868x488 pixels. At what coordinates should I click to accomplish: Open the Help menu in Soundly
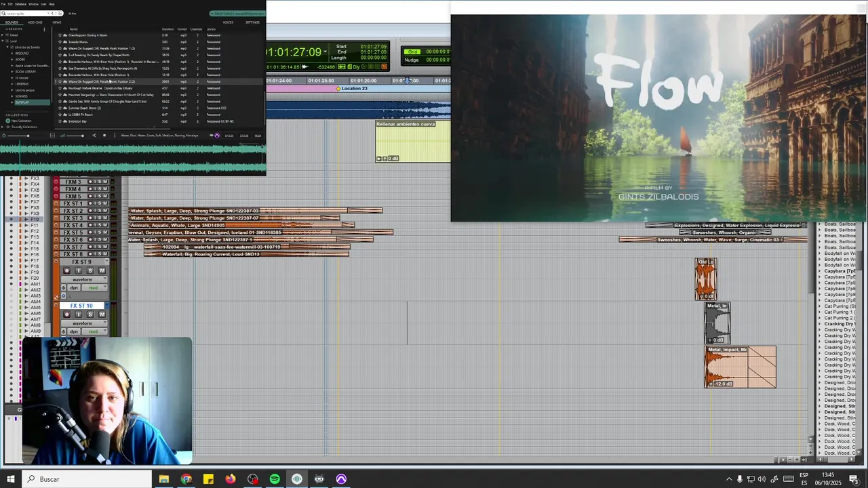[x=52, y=4]
